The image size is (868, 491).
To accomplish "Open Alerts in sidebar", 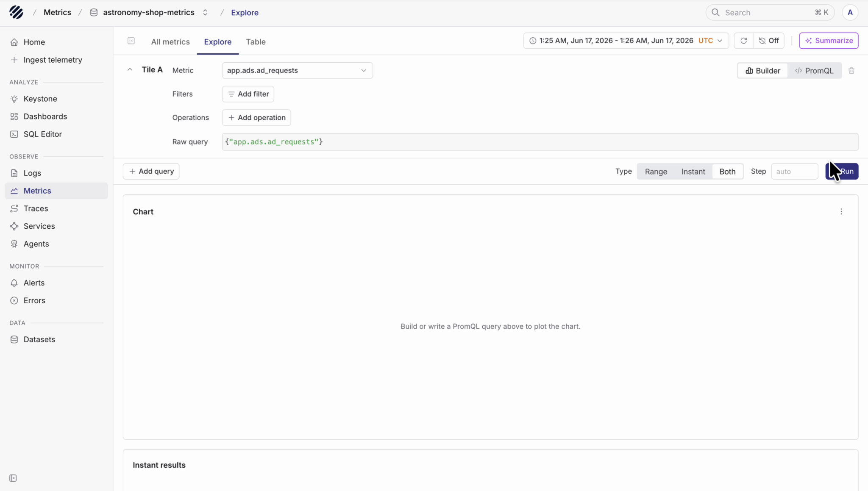I will pos(34,283).
